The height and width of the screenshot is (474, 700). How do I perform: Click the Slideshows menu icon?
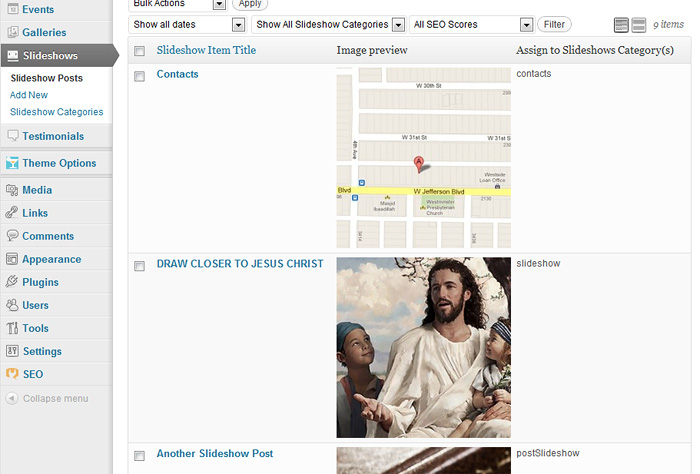[x=13, y=55]
